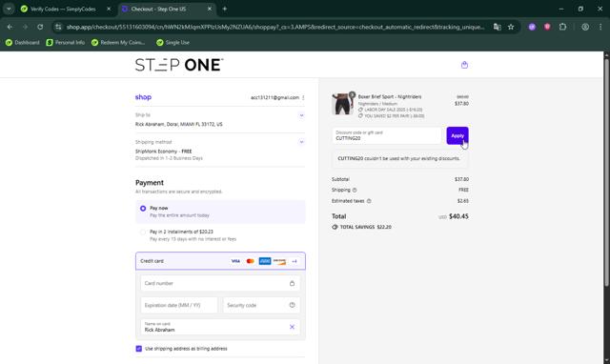Open the extensions puzzle icon

point(562,27)
